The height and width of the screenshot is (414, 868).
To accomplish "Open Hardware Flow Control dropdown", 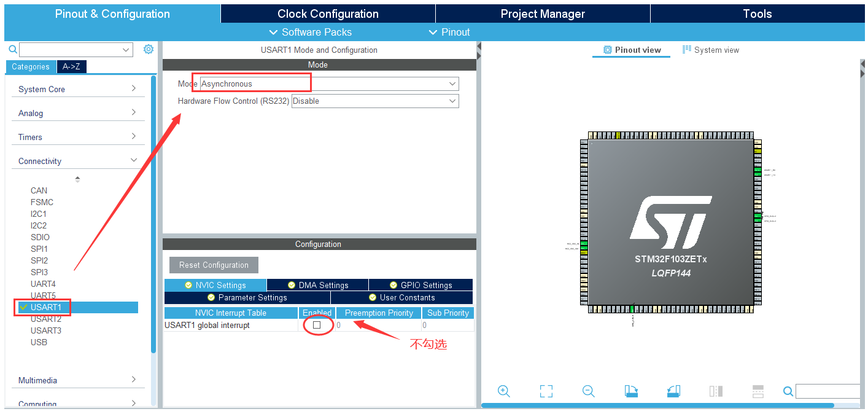I will click(375, 101).
